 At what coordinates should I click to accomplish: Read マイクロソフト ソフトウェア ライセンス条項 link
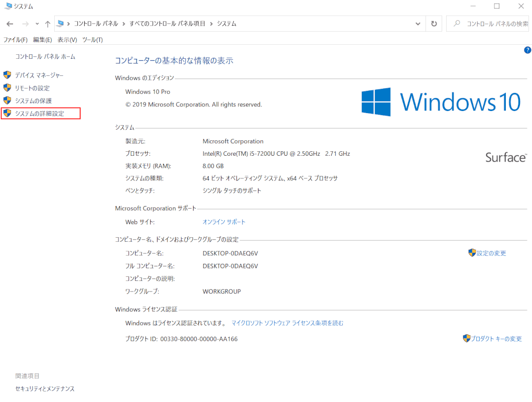point(287,323)
